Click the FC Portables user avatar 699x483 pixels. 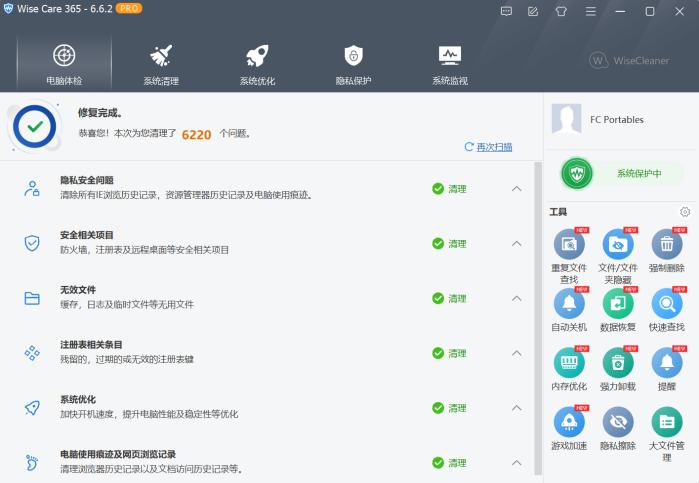pyautogui.click(x=567, y=119)
